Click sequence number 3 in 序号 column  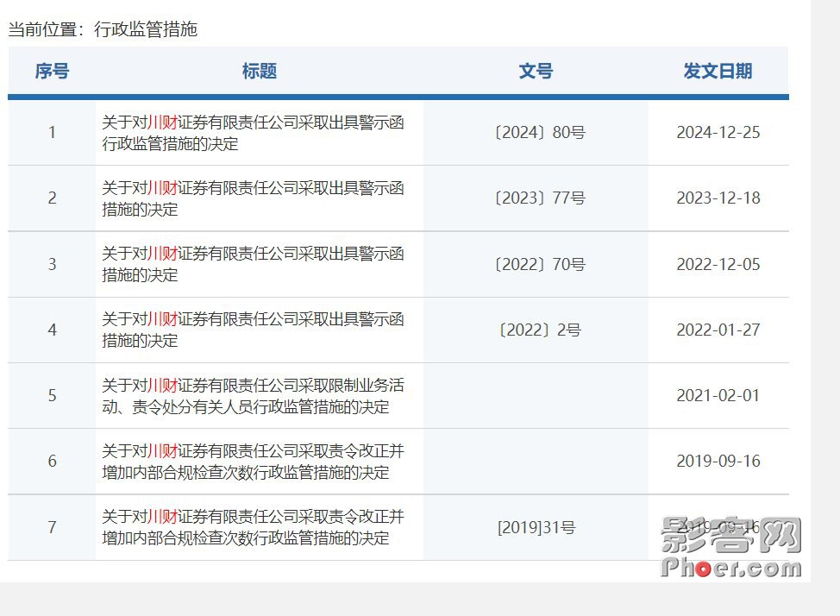click(52, 264)
